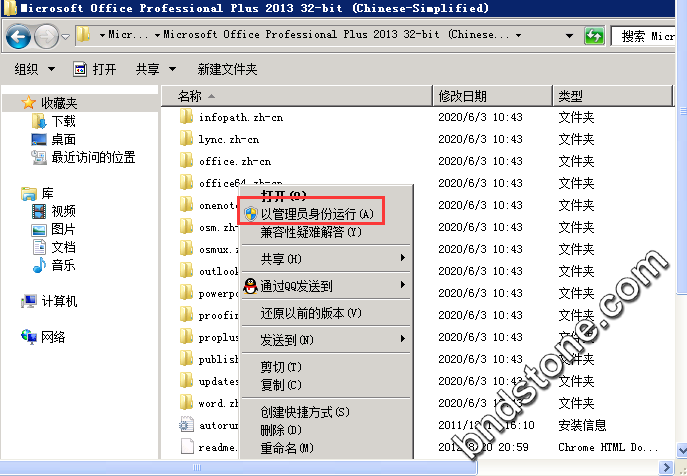Click the 新建文件夹 button
687x476 pixels.
click(x=227, y=69)
